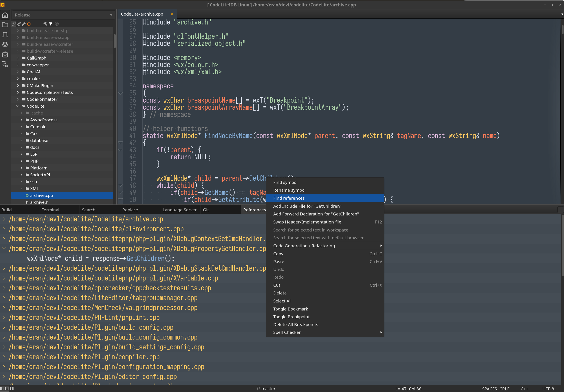564x392 pixels.
Task: Switch to the Replace tab
Action: click(x=140, y=210)
